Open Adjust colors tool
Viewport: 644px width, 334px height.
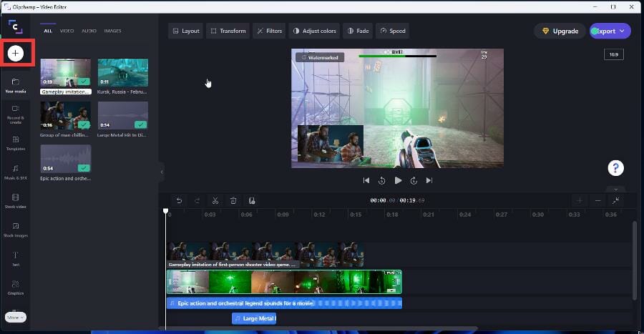coord(314,31)
